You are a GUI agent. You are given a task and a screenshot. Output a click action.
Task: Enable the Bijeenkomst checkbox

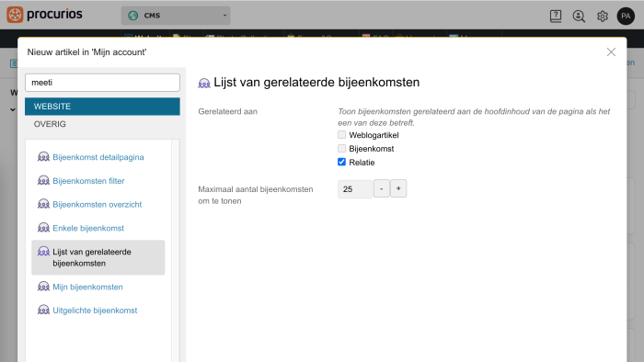click(341, 148)
